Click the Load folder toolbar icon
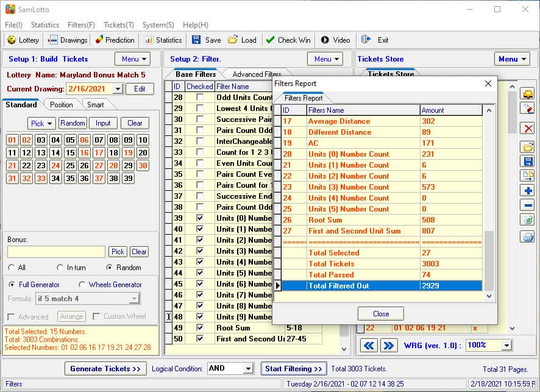The image size is (540, 392). click(x=233, y=40)
